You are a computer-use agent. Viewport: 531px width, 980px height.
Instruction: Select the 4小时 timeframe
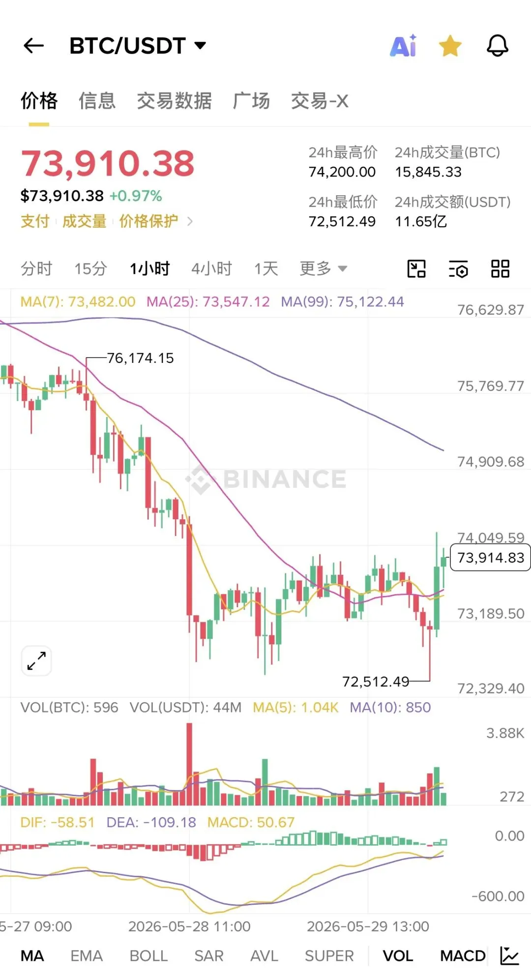pyautogui.click(x=211, y=268)
